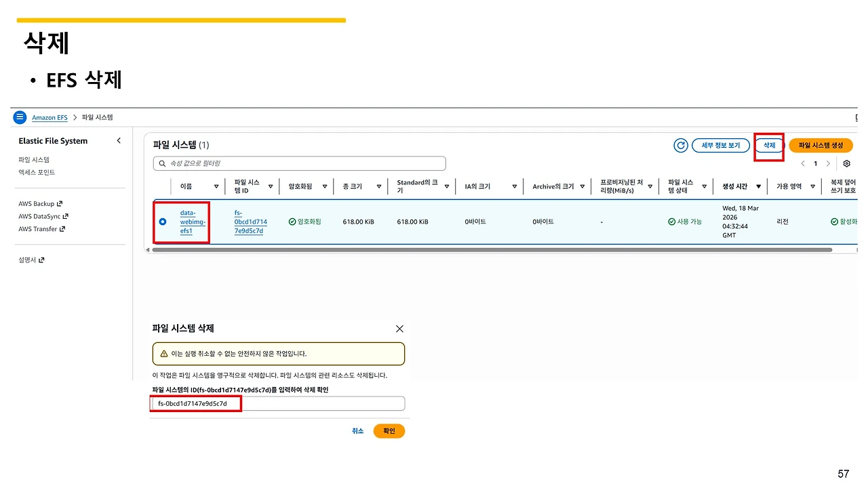Click the warning triangle icon in the dialog

(x=163, y=354)
